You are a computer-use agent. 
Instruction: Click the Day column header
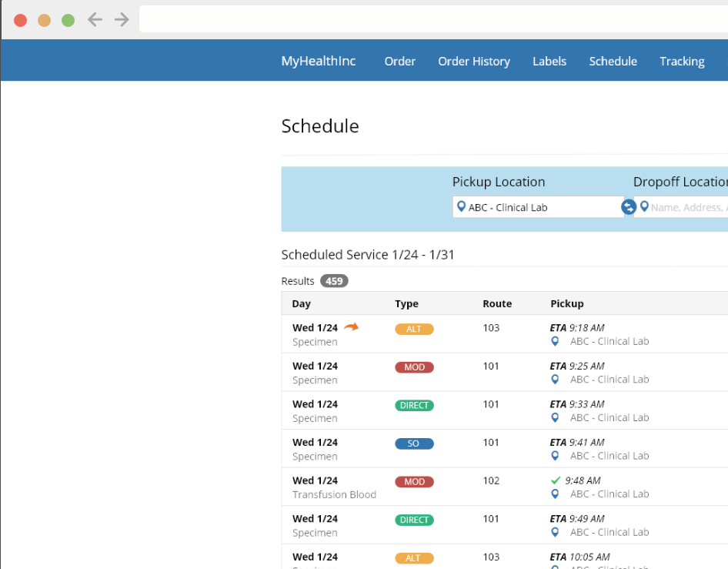click(302, 303)
